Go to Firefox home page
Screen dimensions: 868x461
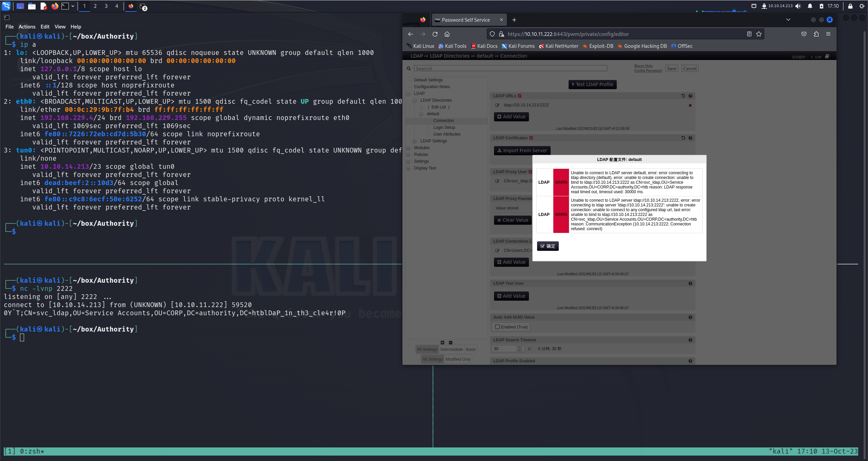click(x=447, y=34)
